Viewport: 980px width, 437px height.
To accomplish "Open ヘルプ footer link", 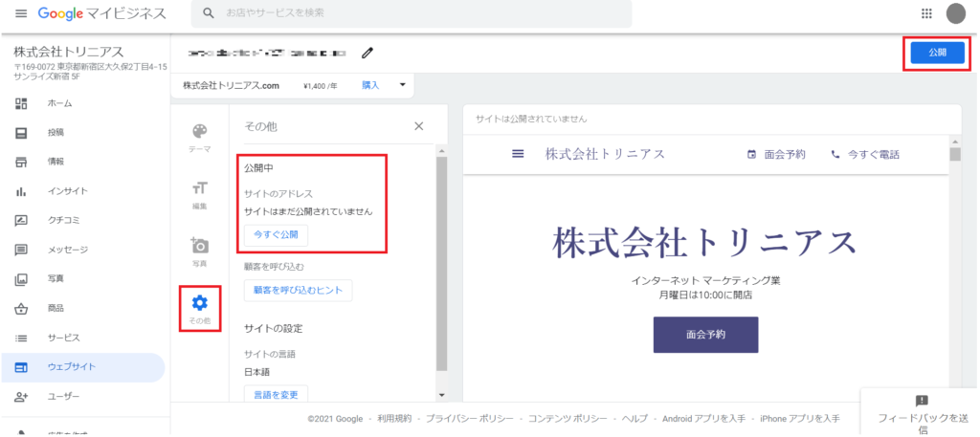I will point(635,418).
